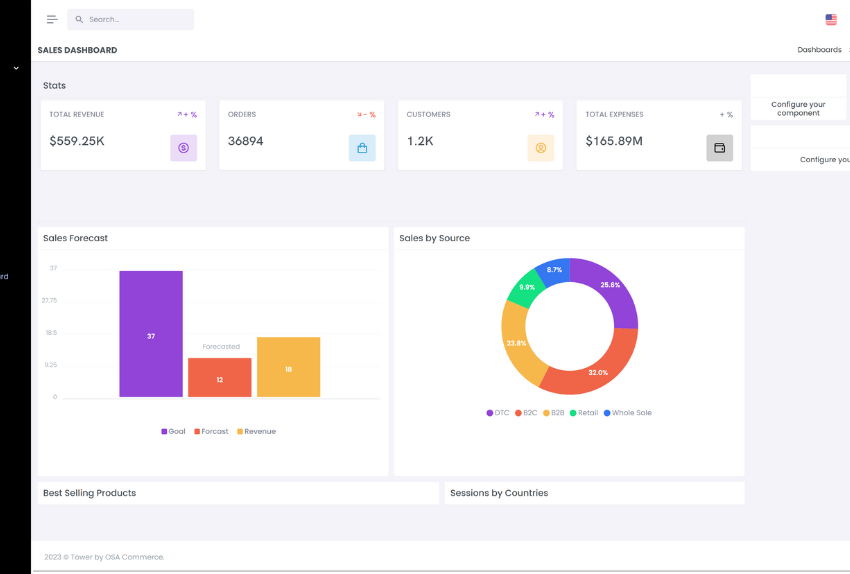Click the 1.2K customers value
The image size is (850, 574).
[420, 141]
